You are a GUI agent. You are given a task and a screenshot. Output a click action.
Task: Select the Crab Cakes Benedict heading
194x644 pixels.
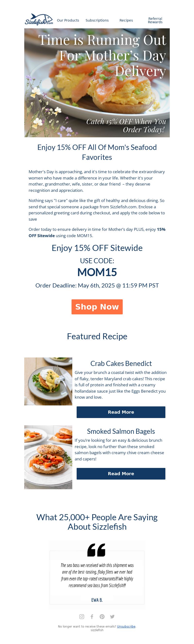121,364
